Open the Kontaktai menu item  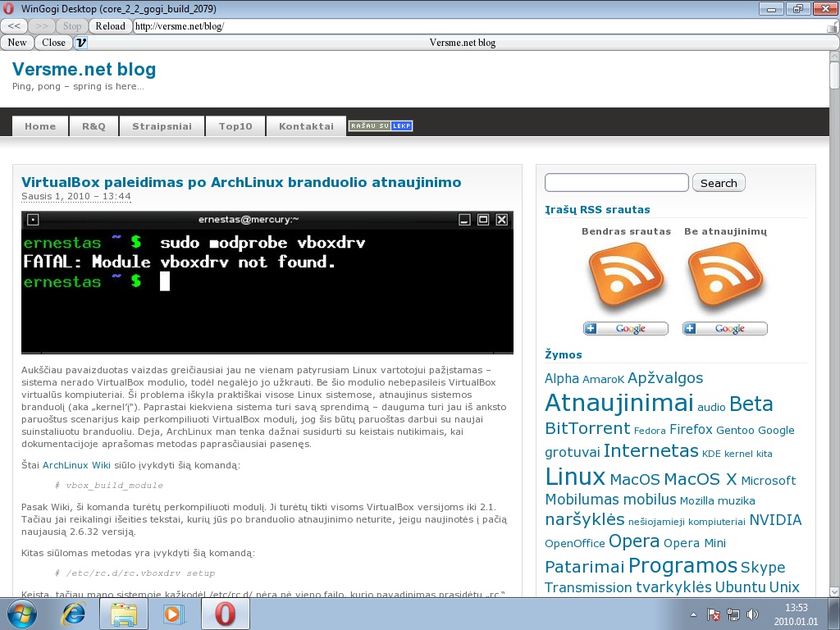[306, 126]
